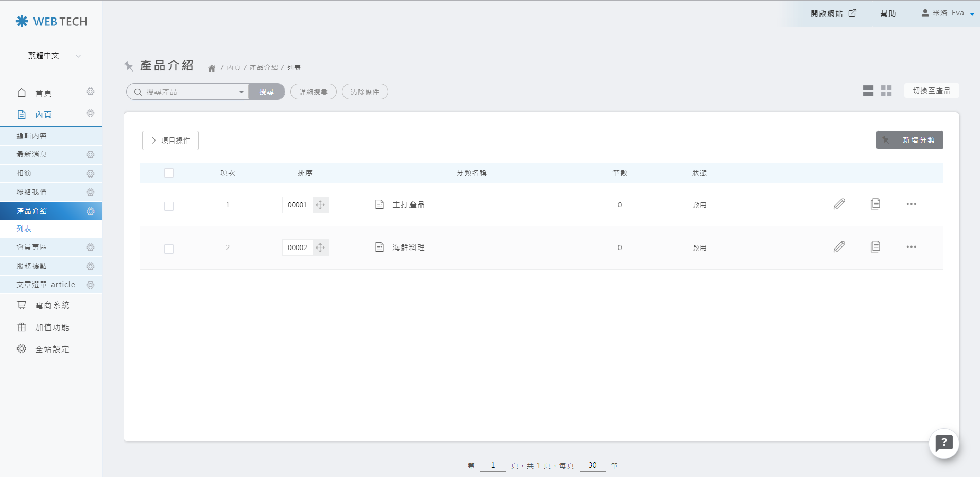Click the 新增分類 button
Viewport: 980px width, 477px height.
click(x=918, y=140)
